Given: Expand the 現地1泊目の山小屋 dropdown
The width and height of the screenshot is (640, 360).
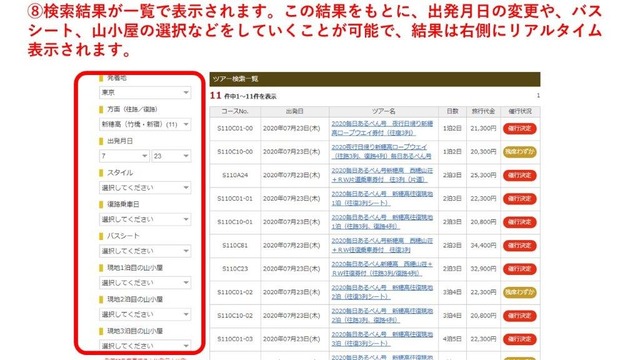Looking at the screenshot, I should [145, 282].
